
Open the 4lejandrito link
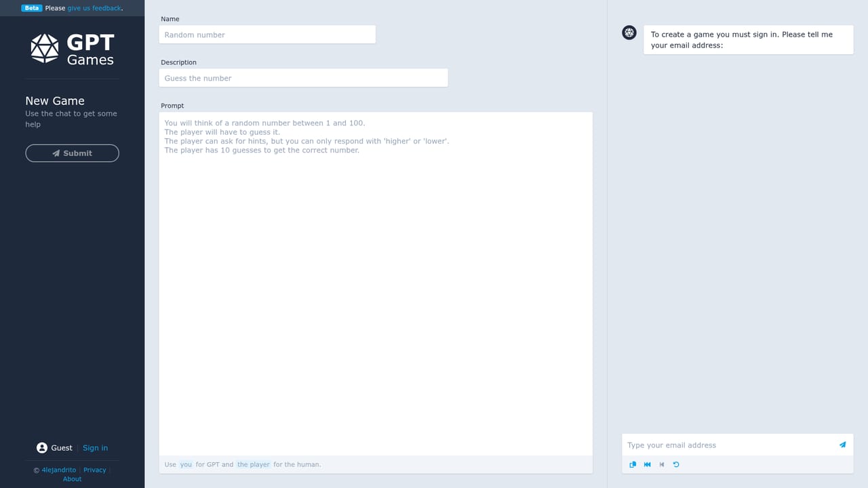[x=59, y=470]
